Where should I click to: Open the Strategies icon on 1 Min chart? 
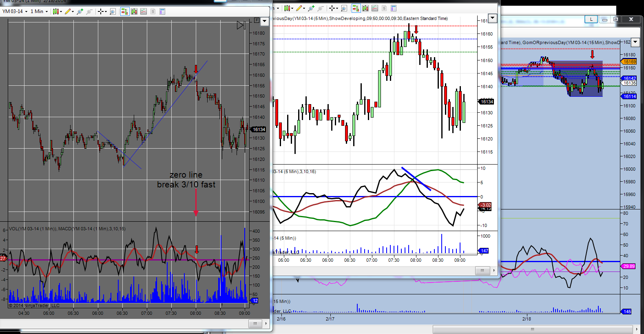point(153,11)
